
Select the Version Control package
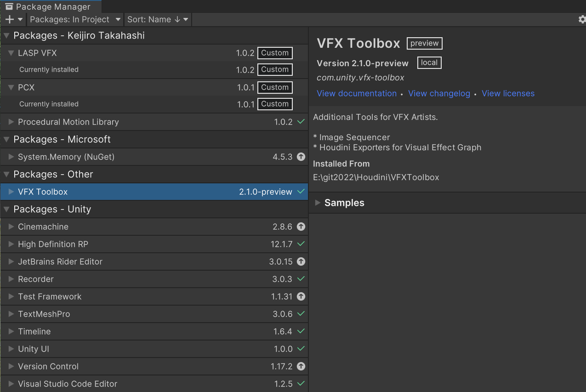[x=154, y=367]
